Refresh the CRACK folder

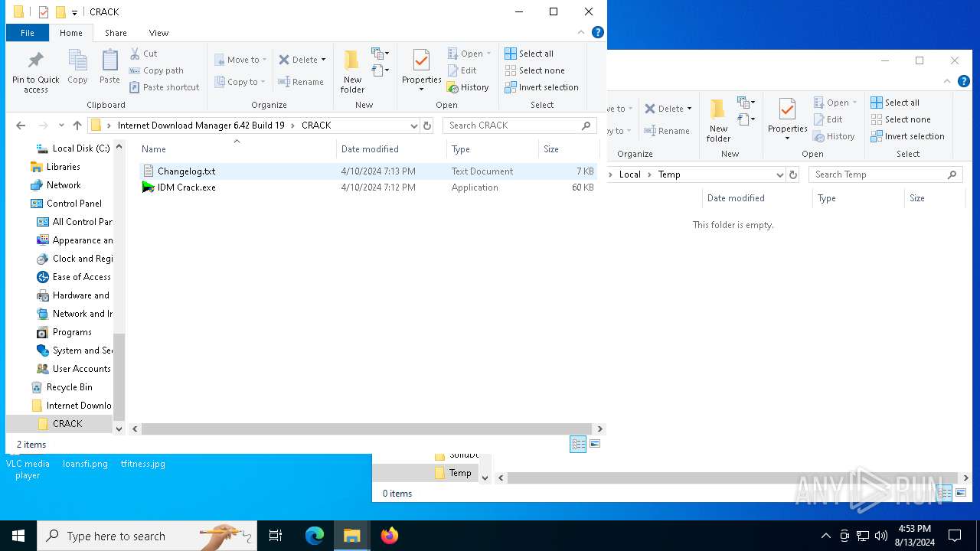427,126
